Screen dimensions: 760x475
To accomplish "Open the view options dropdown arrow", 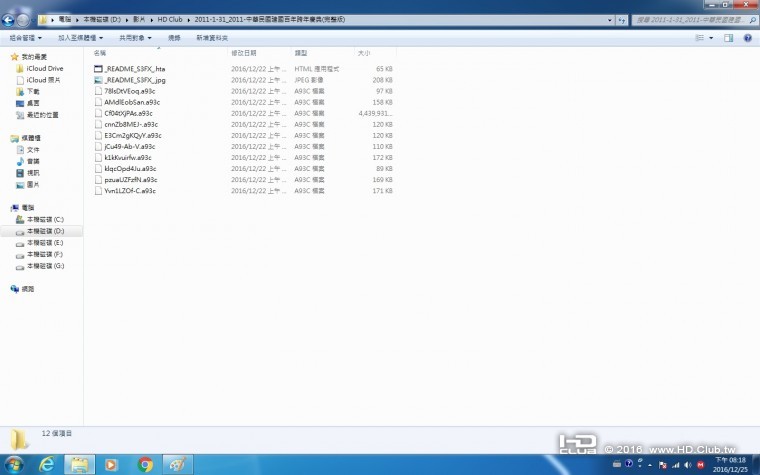I will point(711,38).
